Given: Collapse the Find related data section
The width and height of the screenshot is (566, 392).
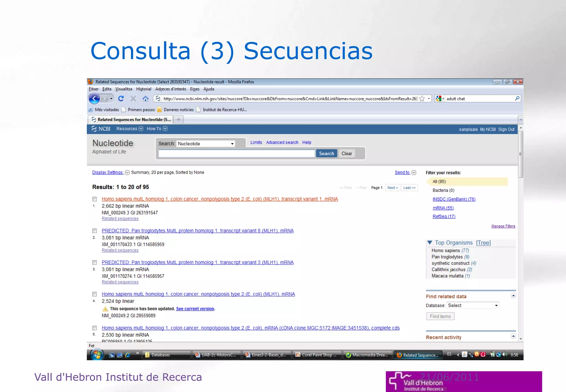Looking at the screenshot, I should point(513,296).
